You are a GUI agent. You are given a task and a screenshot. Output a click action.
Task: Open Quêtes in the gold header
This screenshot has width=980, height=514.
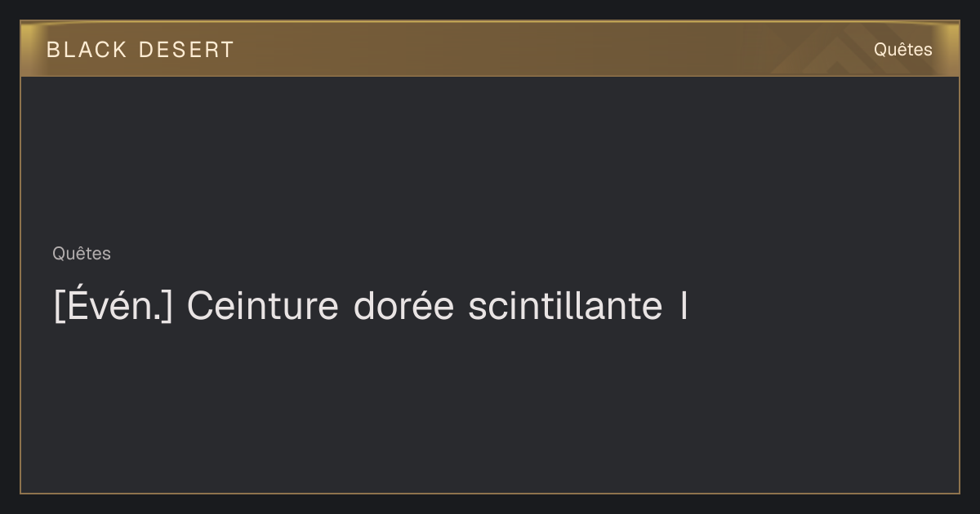click(x=902, y=50)
